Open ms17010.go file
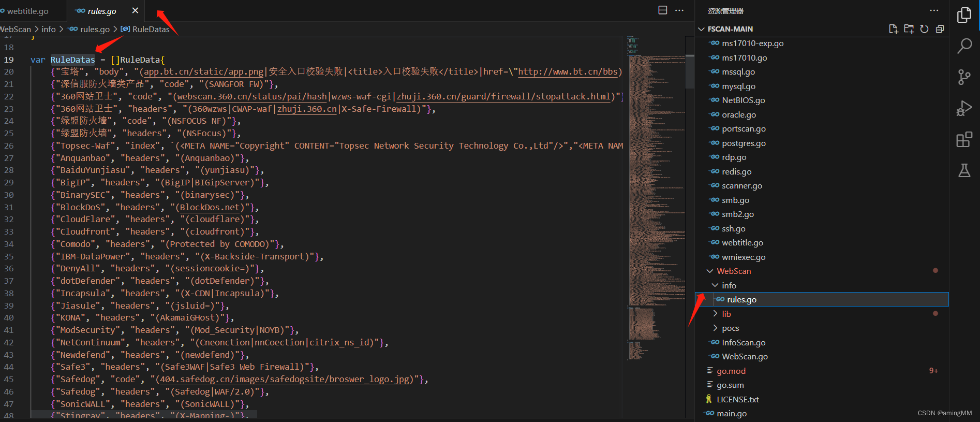 pyautogui.click(x=744, y=57)
